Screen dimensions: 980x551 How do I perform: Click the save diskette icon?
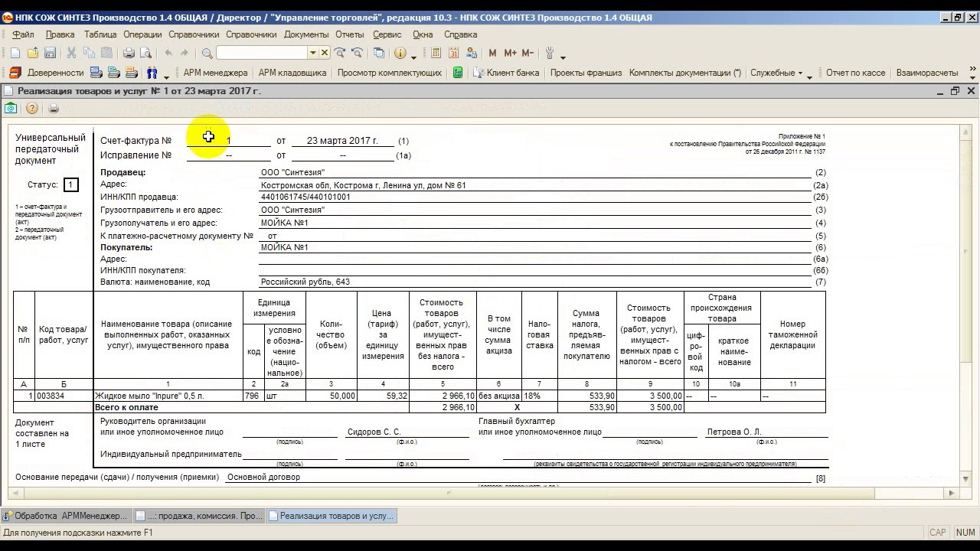[x=50, y=53]
